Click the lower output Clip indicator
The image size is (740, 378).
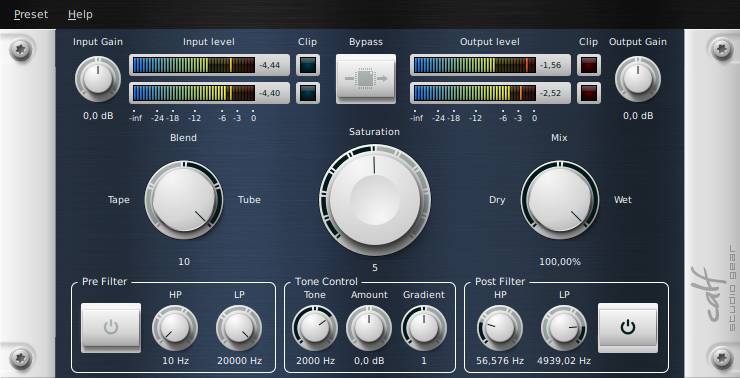589,93
